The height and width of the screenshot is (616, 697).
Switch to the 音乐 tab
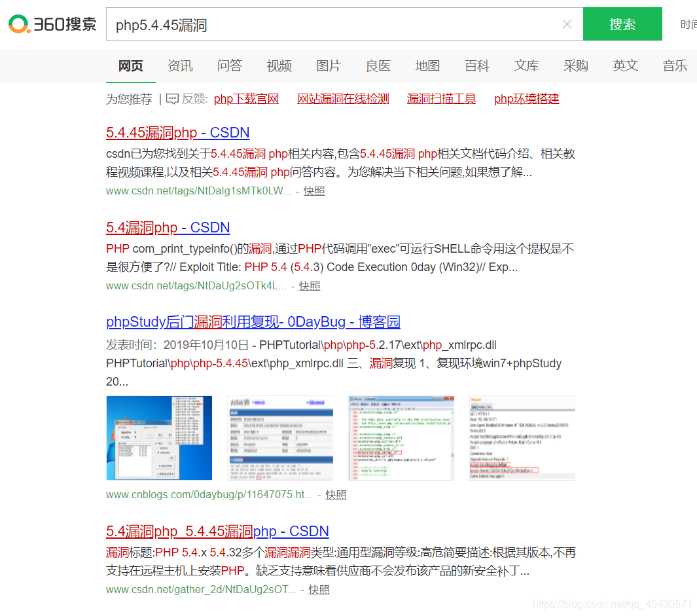click(675, 66)
